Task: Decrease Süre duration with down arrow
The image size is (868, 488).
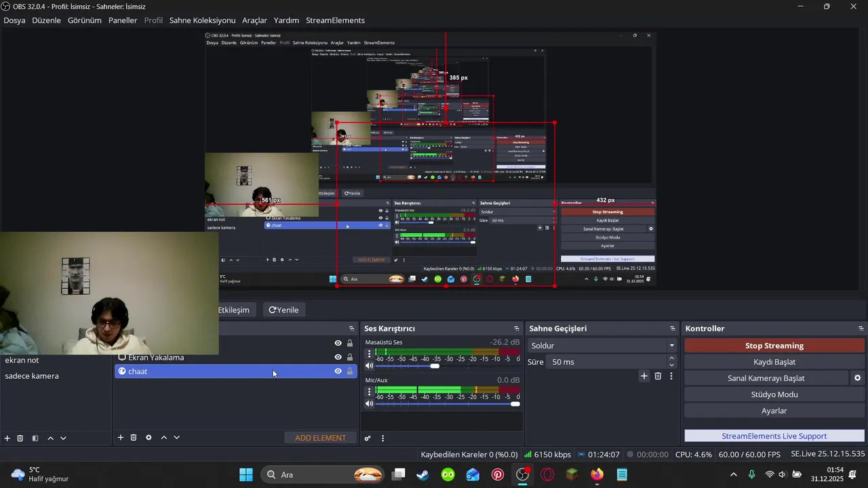Action: [x=672, y=365]
